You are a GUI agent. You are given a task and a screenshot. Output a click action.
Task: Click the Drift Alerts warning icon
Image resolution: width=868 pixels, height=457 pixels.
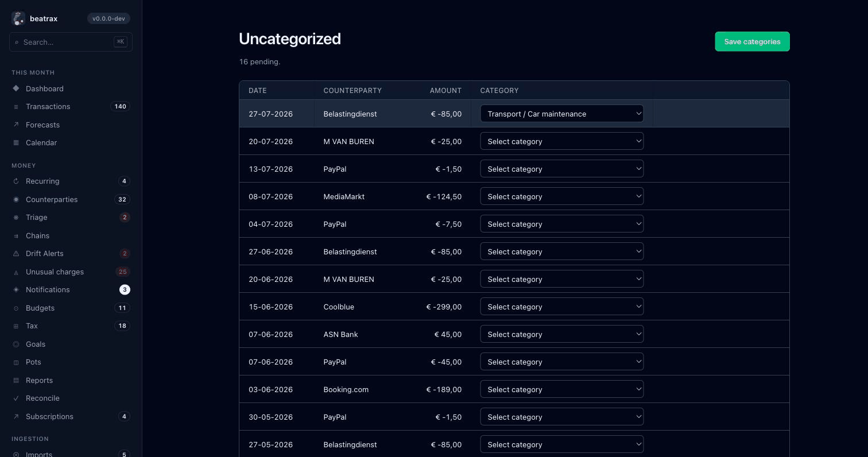click(x=16, y=254)
